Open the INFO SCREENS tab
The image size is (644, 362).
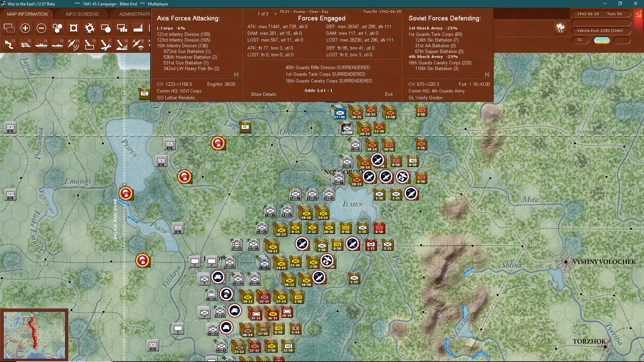[82, 14]
